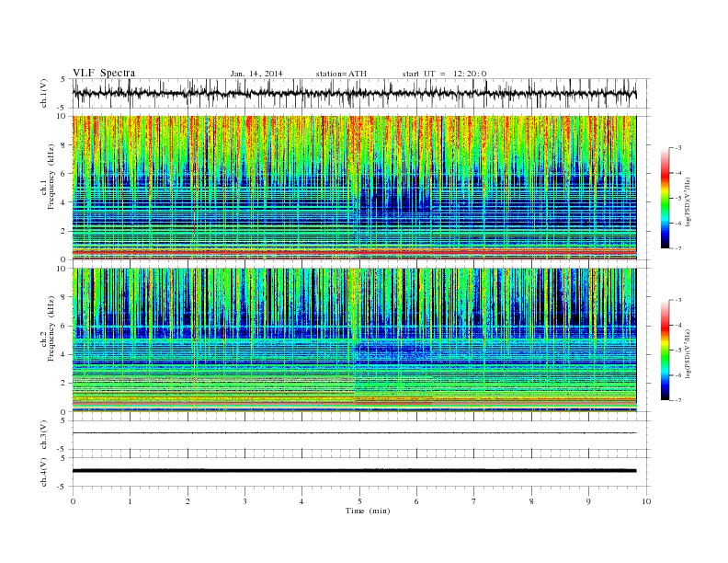Click the ch.3 flat voltage trace
728x563 pixels.
point(354,433)
